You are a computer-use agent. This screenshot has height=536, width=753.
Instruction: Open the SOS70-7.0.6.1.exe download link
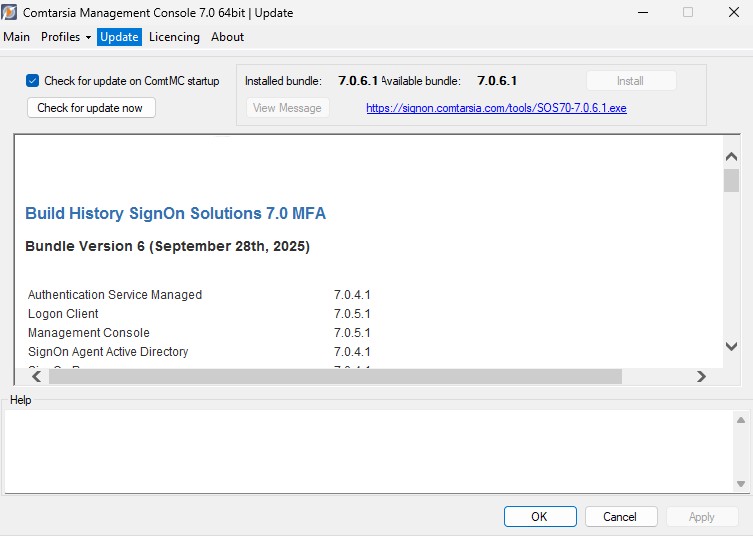(496, 108)
